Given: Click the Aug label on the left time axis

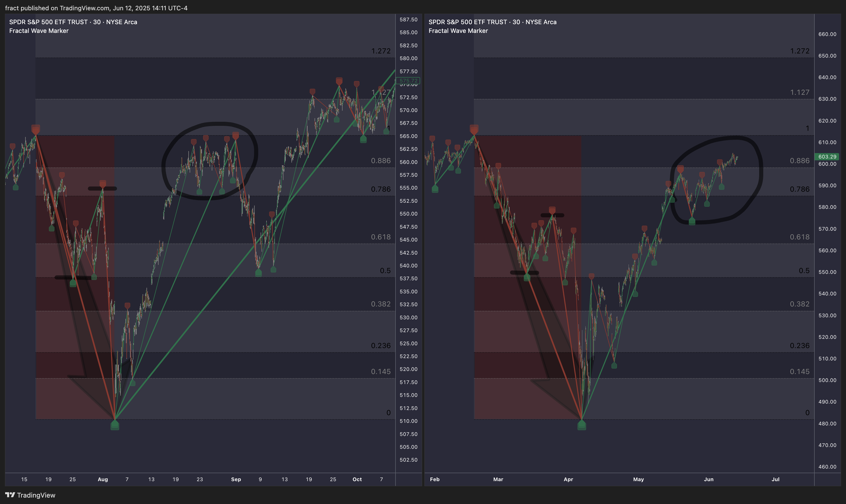Looking at the screenshot, I should 103,479.
